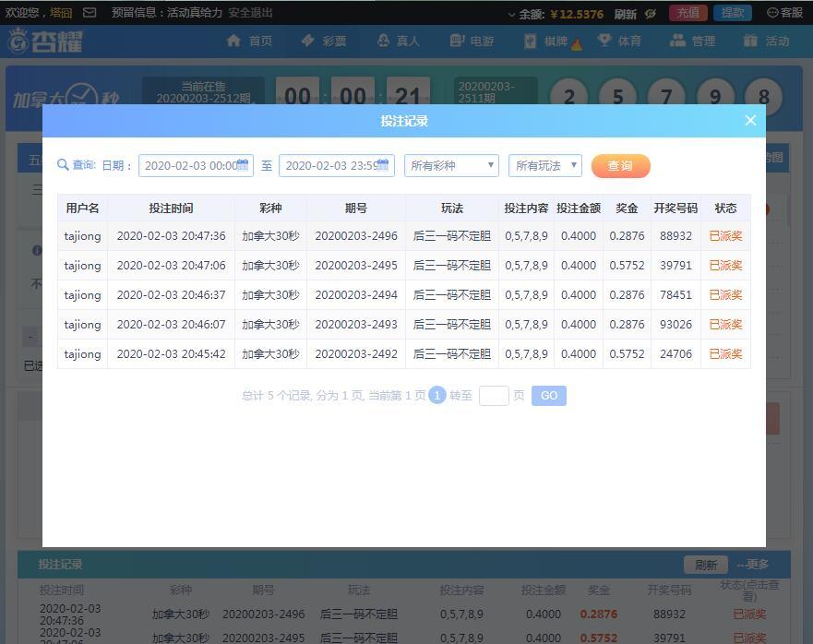
Task: Click the start date input field
Action: pyautogui.click(x=196, y=165)
